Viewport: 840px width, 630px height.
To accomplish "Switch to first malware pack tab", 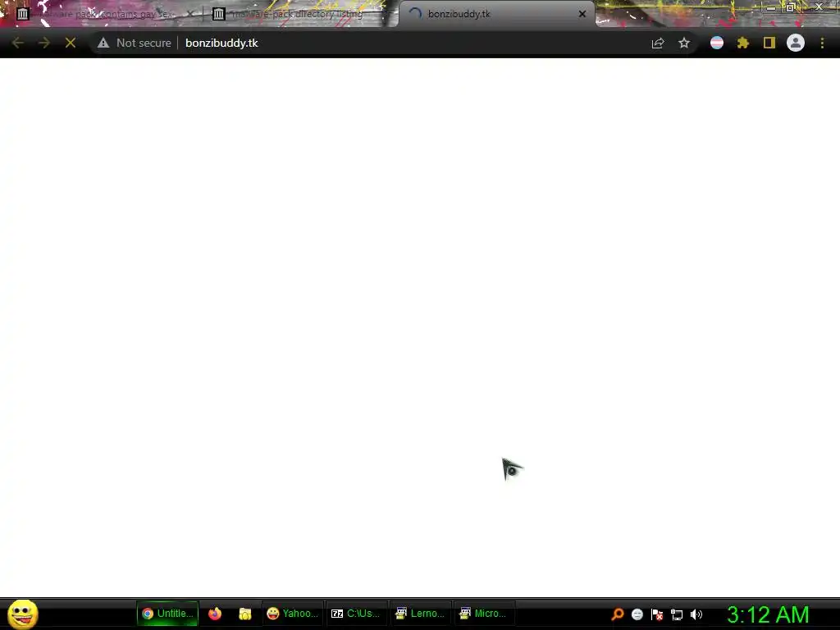I will pyautogui.click(x=102, y=14).
